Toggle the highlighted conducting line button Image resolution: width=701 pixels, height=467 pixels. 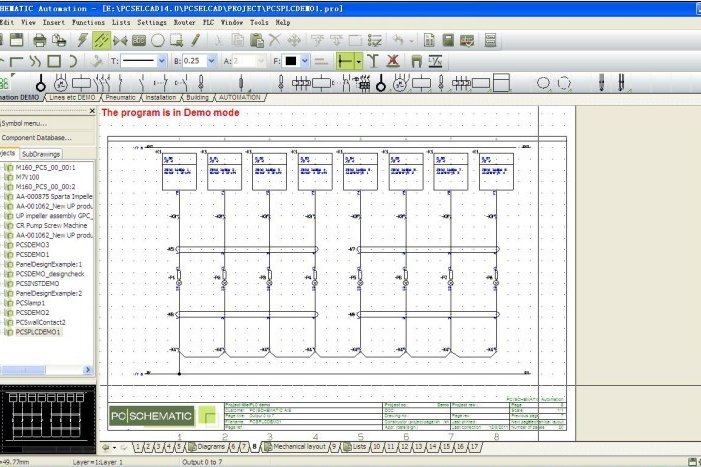point(346,61)
